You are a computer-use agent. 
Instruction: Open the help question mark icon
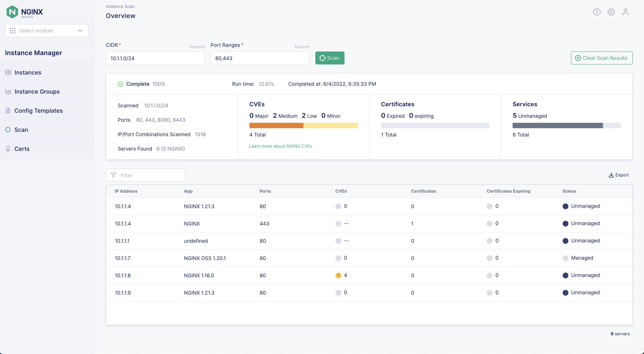click(596, 12)
